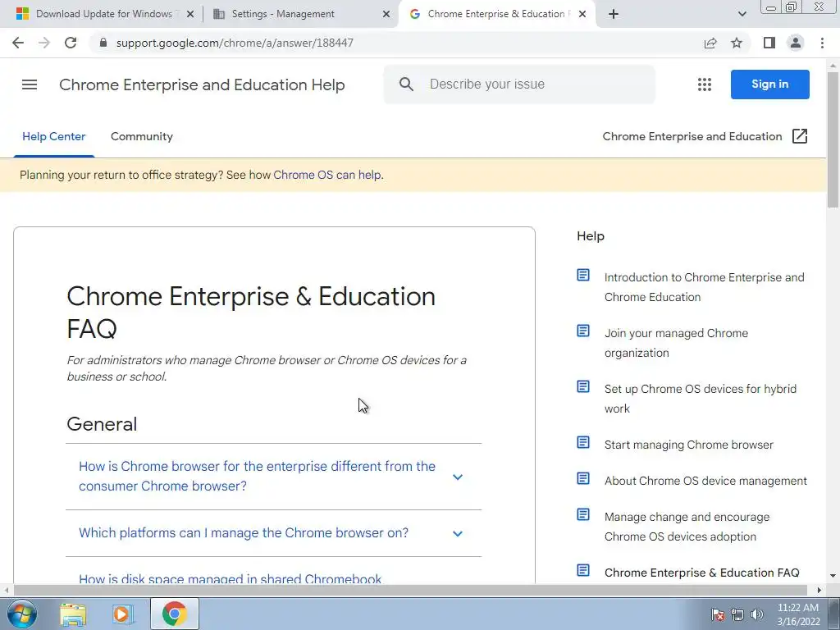
Task: Switch to the Community tab
Action: tap(142, 137)
